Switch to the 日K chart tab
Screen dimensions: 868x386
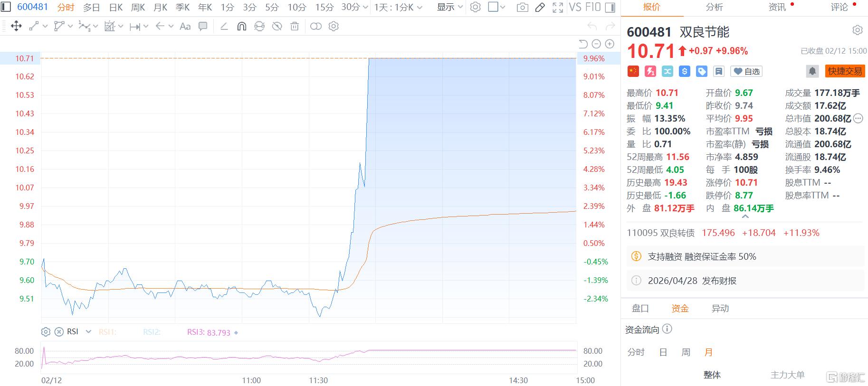tap(115, 7)
